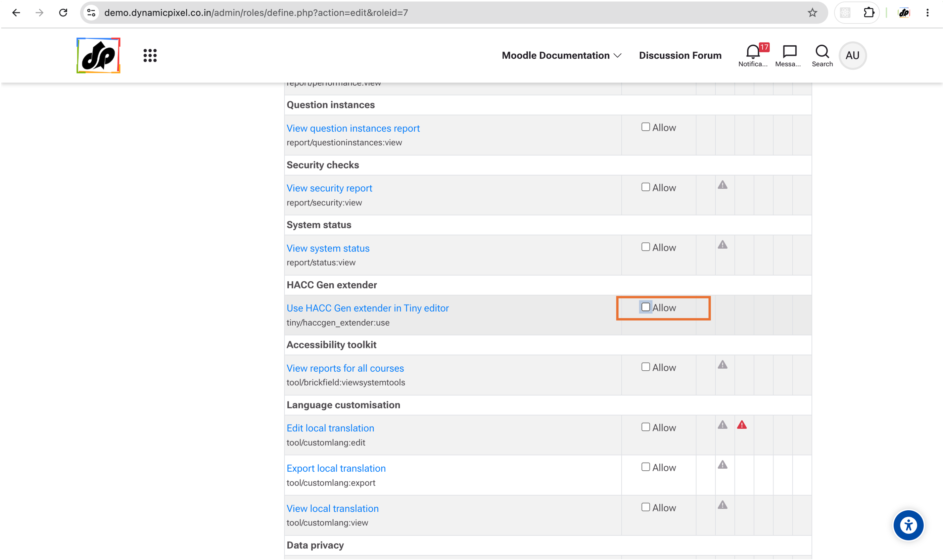Viewport: 943px width, 560px height.
Task: Open Use HACC Gen extender in Tiny editor link
Action: (x=368, y=308)
